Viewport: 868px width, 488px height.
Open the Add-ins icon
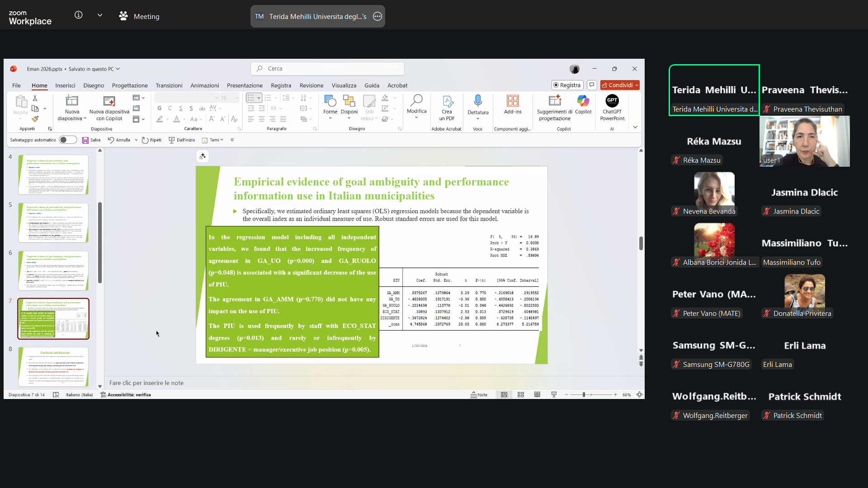tap(513, 101)
